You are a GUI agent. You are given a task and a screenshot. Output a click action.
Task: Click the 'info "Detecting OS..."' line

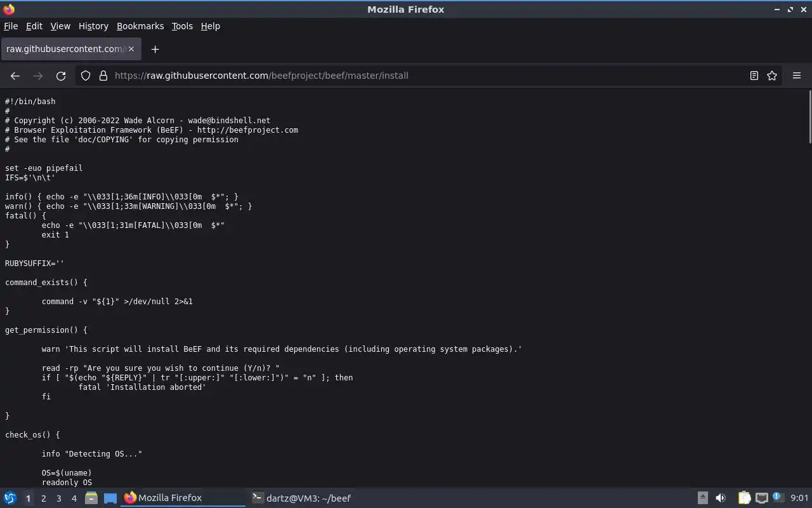[x=92, y=454]
